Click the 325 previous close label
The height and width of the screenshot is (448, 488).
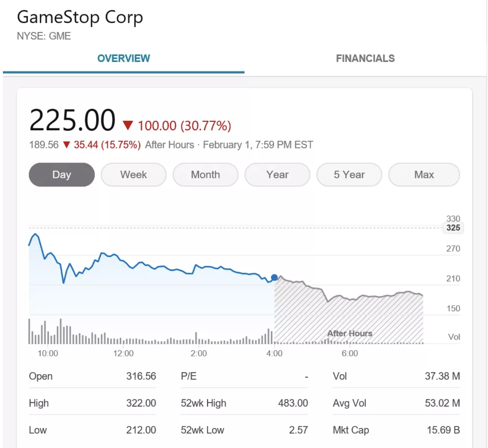(453, 228)
